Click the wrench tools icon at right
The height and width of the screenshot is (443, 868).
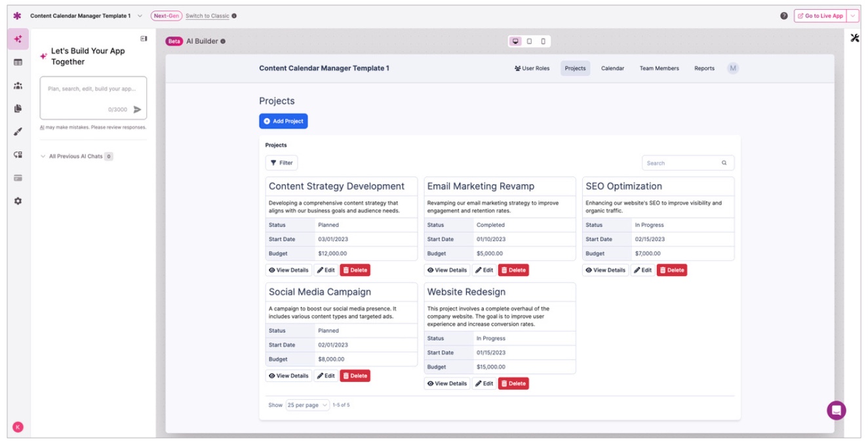(854, 38)
